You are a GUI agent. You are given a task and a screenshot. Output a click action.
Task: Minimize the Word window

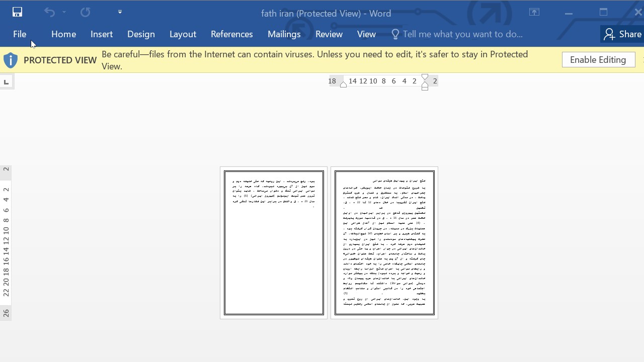click(x=569, y=13)
